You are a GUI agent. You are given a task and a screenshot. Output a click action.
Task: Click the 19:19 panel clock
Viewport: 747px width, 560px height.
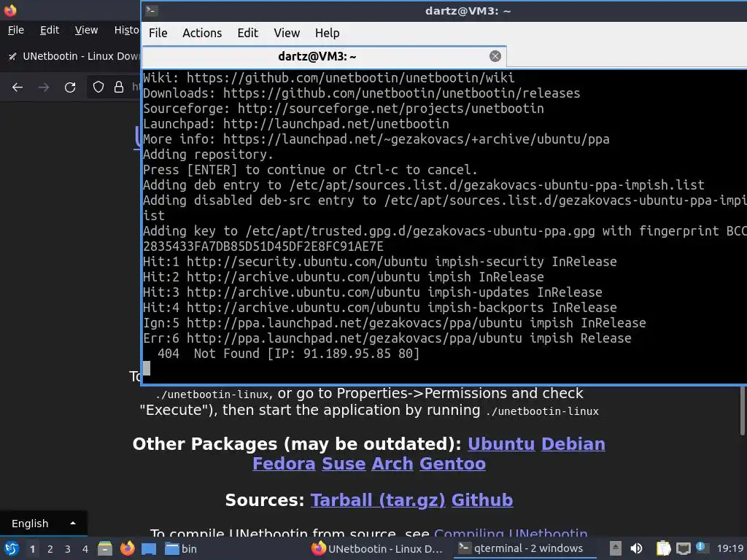tap(730, 548)
